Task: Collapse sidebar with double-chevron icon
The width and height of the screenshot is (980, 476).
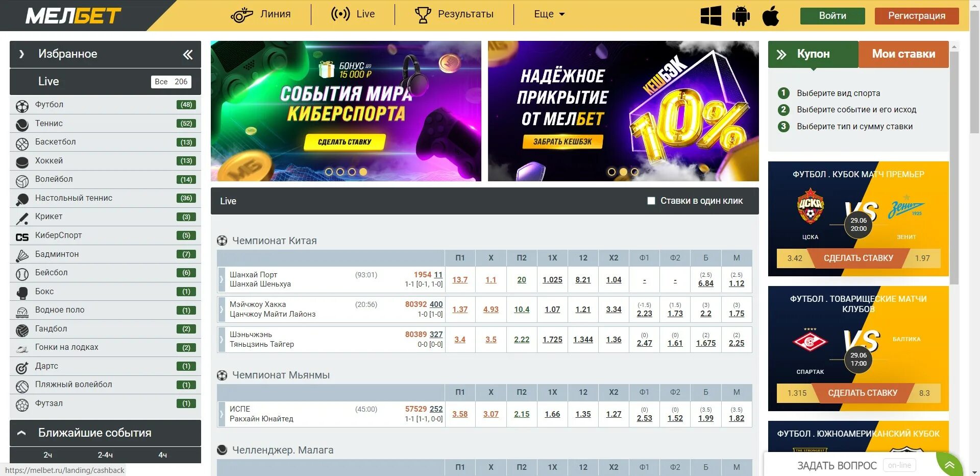Action: [x=188, y=55]
